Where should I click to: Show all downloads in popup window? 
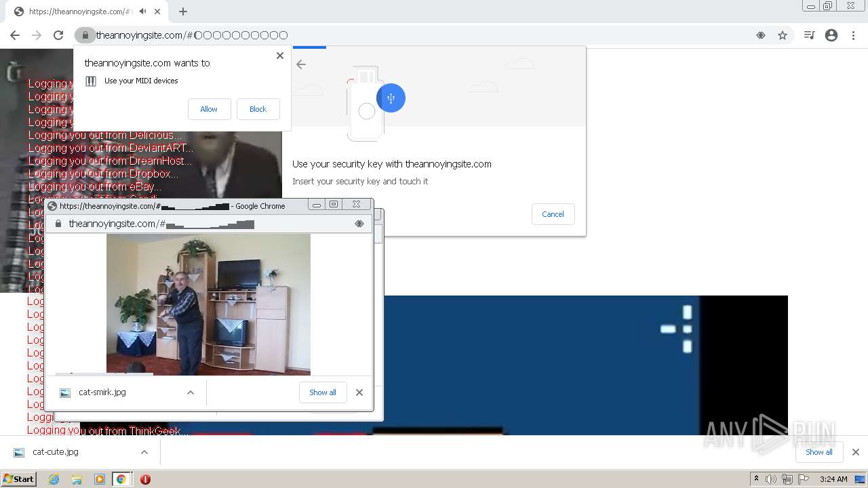pyautogui.click(x=323, y=392)
